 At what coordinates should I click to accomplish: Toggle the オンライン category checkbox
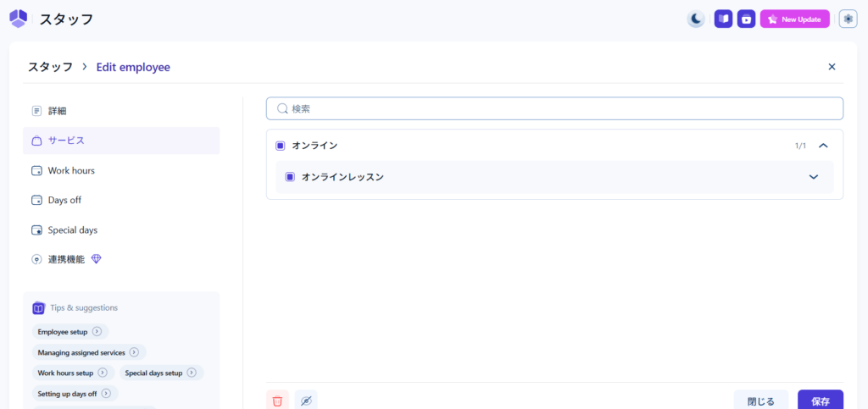tap(280, 146)
